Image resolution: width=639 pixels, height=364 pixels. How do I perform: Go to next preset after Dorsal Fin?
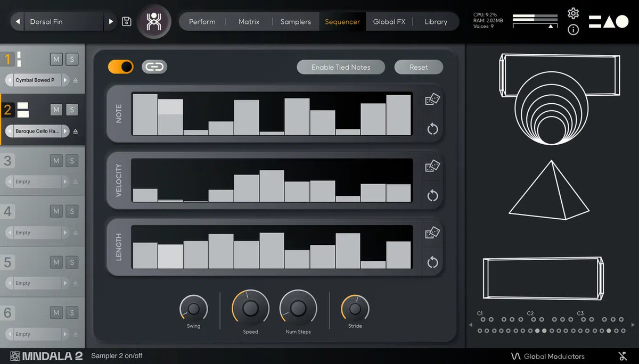(111, 22)
